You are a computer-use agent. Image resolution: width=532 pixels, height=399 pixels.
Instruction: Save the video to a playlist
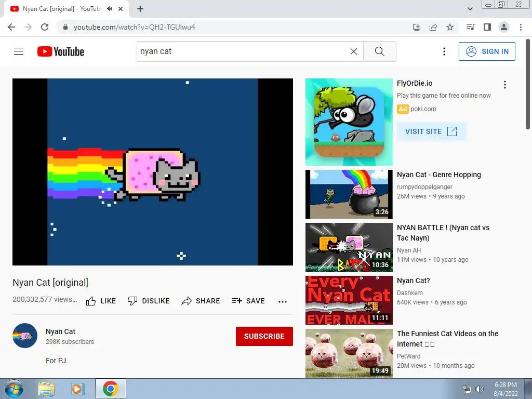point(248,301)
